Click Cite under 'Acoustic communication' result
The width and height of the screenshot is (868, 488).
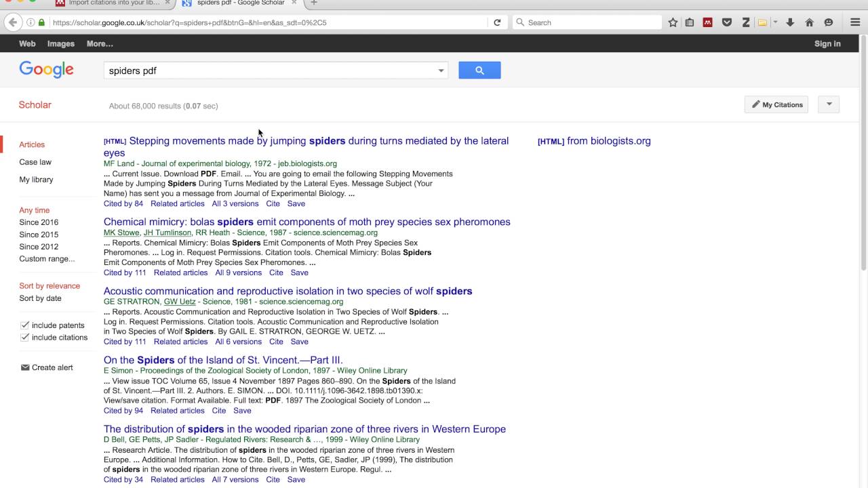(x=276, y=342)
